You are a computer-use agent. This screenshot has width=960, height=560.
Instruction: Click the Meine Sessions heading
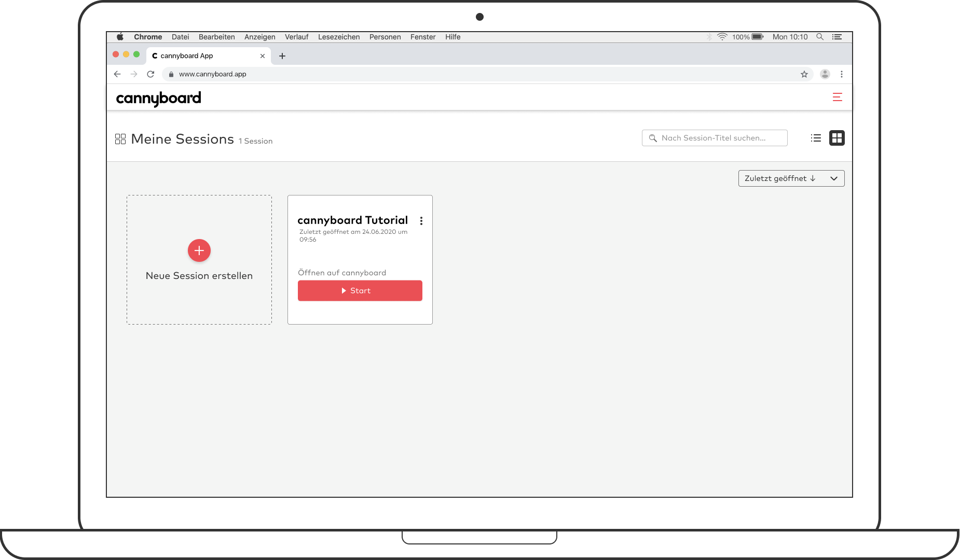pyautogui.click(x=183, y=139)
